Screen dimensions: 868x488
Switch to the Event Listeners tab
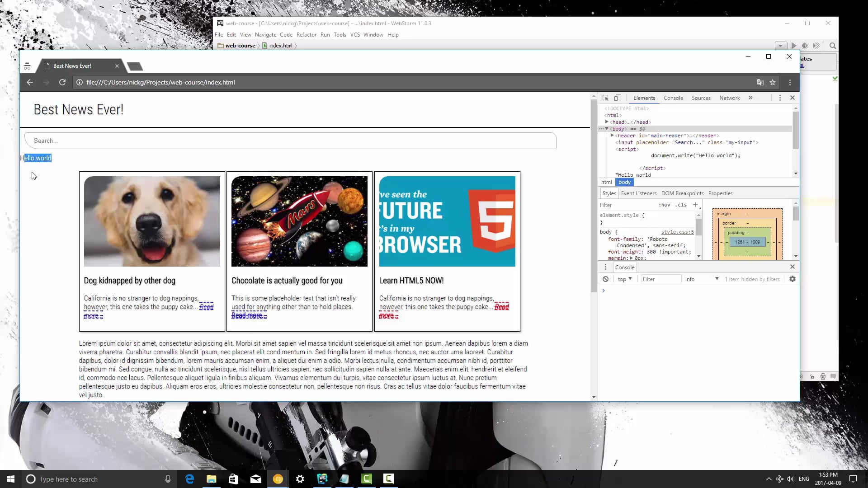638,193
